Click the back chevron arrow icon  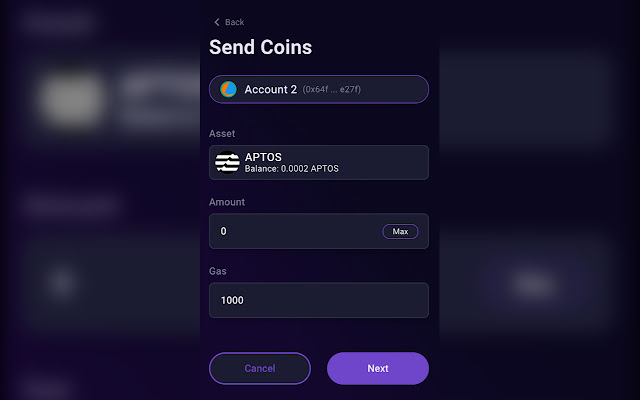(x=217, y=22)
